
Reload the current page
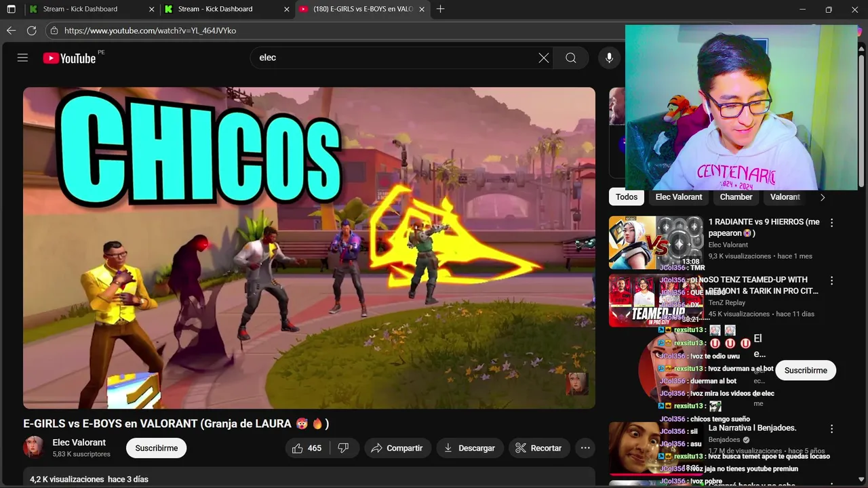tap(31, 30)
